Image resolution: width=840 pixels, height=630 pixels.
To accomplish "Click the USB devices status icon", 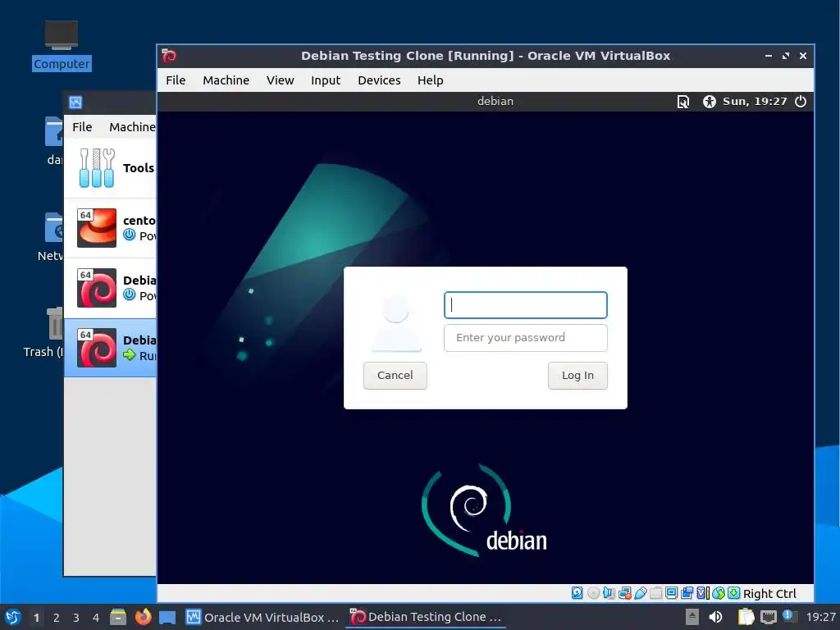I will pos(640,593).
